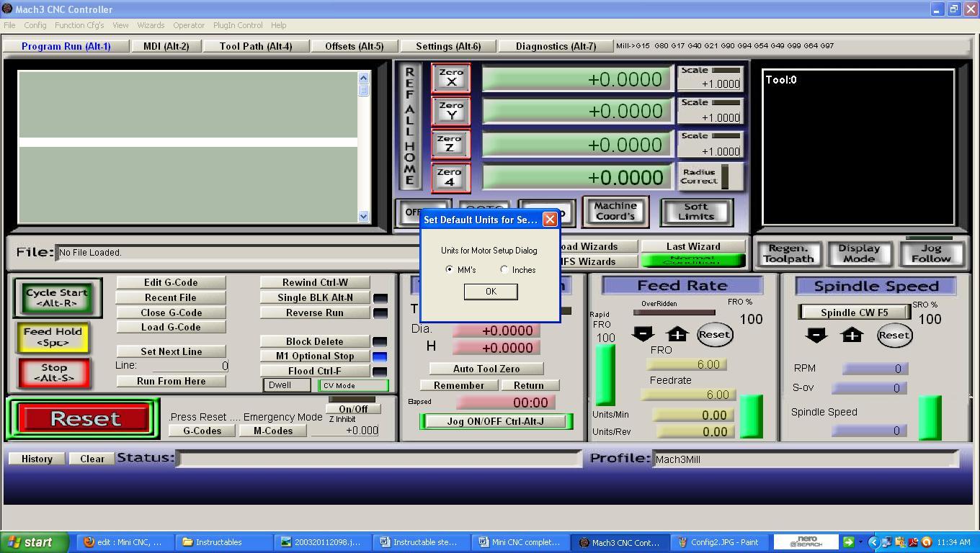Click the Last Wizard button
The image size is (980, 553).
click(693, 246)
